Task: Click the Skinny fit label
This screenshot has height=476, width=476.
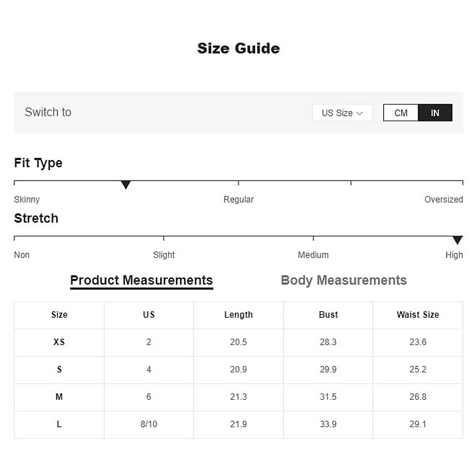Action: point(27,200)
